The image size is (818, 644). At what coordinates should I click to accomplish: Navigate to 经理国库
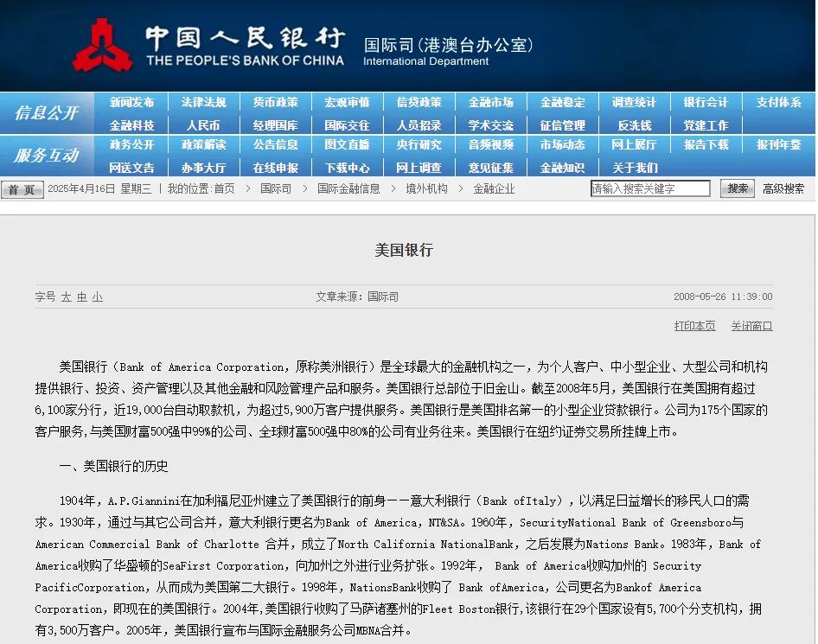(276, 125)
